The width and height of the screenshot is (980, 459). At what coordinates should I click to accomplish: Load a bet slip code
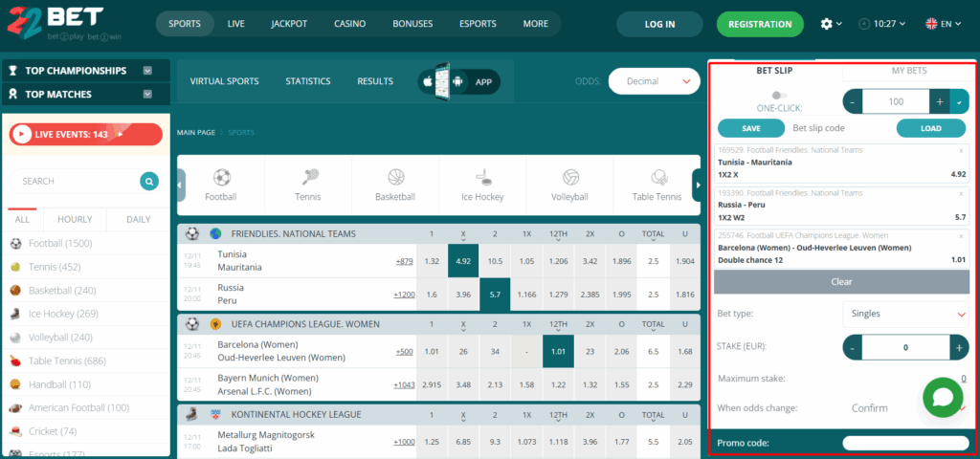click(930, 128)
